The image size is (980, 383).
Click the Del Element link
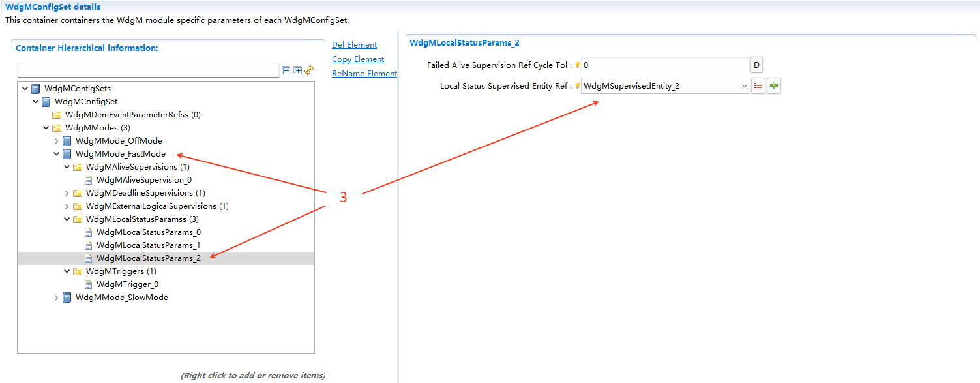click(x=354, y=45)
